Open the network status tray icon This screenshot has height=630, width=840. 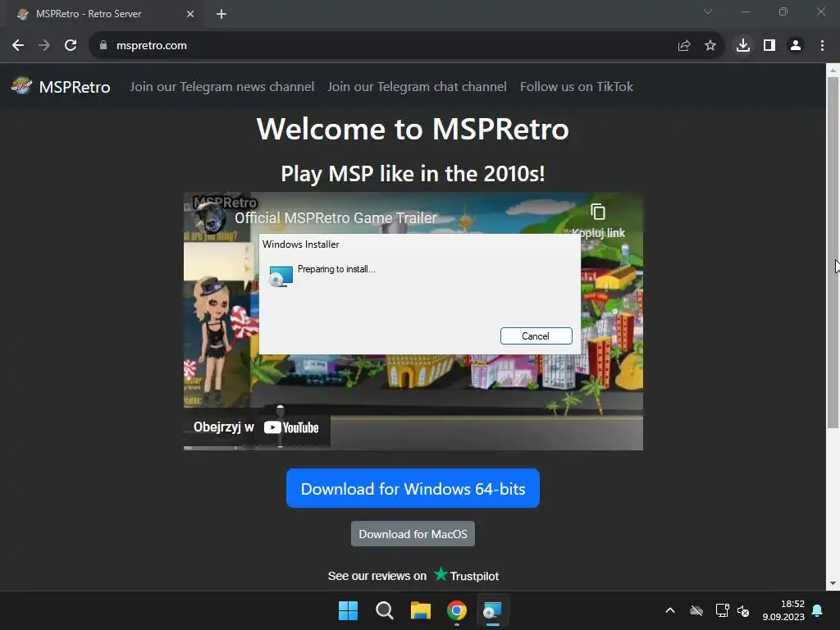[x=722, y=610]
